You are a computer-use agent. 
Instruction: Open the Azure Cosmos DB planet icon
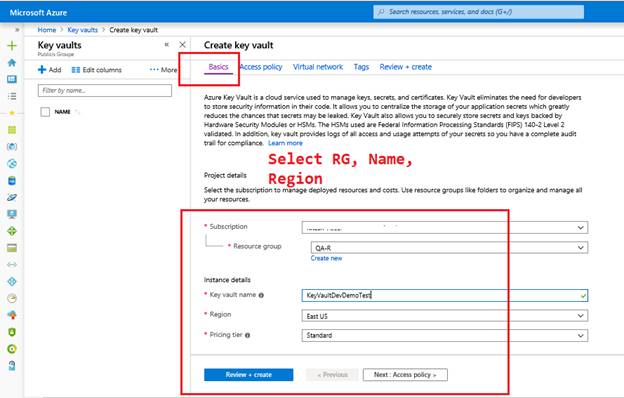(x=12, y=197)
